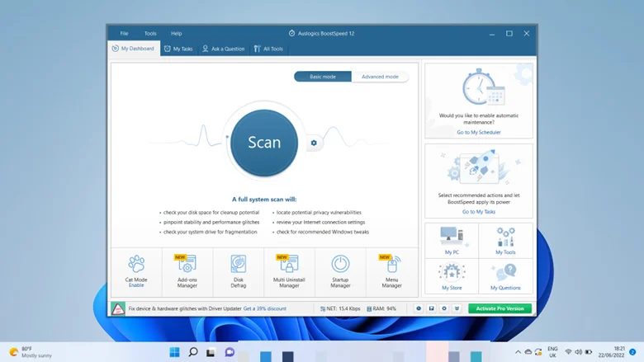The width and height of the screenshot is (644, 362).
Task: Click Go to My Tasks link
Action: (x=479, y=212)
